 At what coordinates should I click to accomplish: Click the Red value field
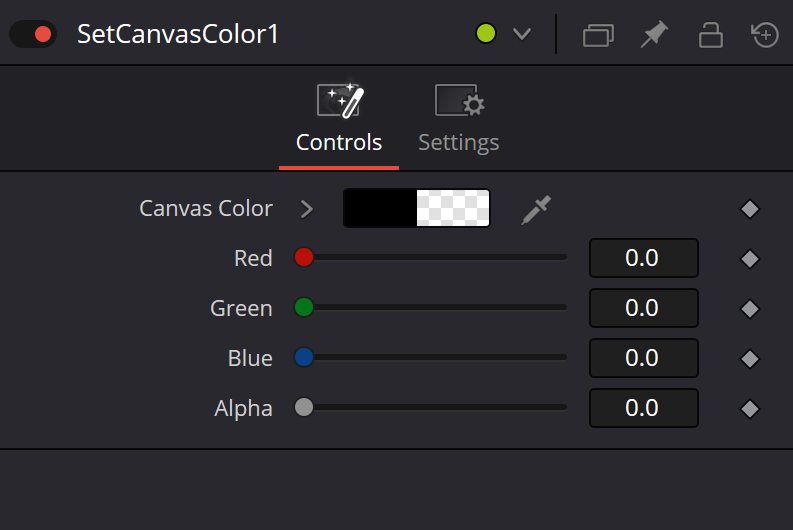pyautogui.click(x=644, y=258)
